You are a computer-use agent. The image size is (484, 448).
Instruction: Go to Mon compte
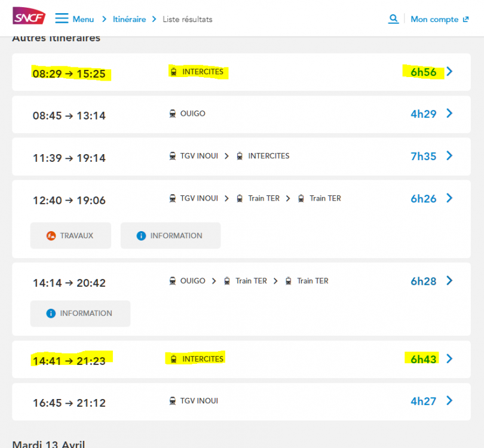434,19
